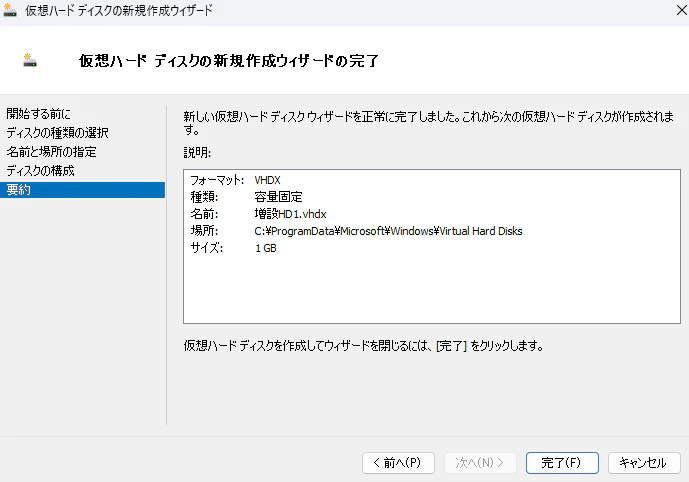
Task: Select the ディスクの構成 step
Action: [x=40, y=170]
